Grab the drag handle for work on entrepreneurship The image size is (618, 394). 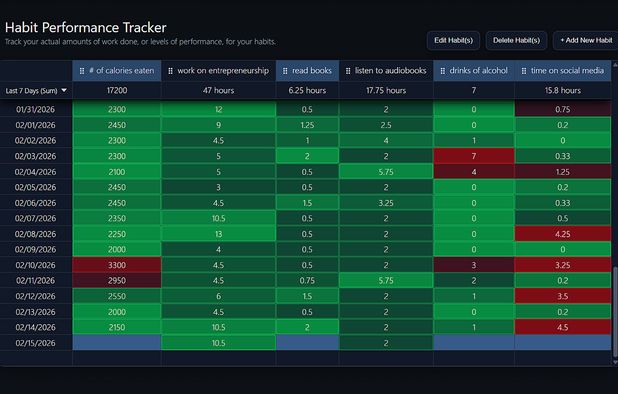[170, 71]
